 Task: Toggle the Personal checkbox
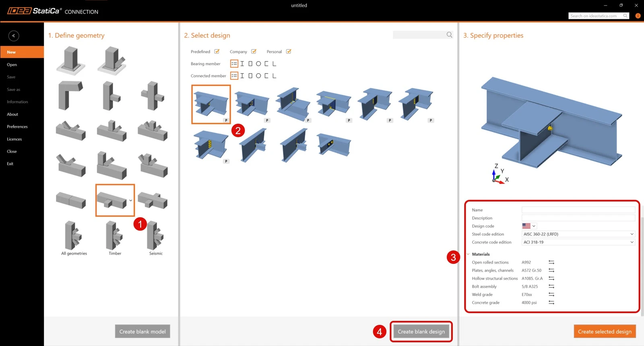[x=289, y=51]
